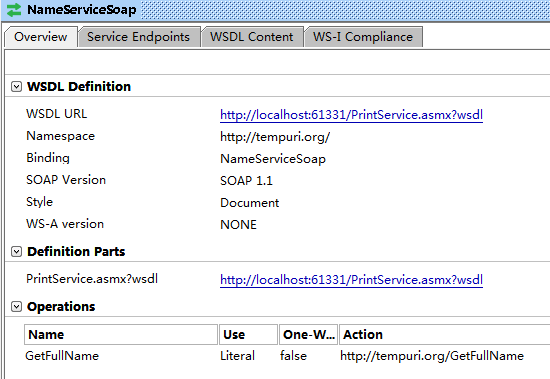Click the NameServiceSoap interface arrows icon
This screenshot has height=379, width=550.
14,10
